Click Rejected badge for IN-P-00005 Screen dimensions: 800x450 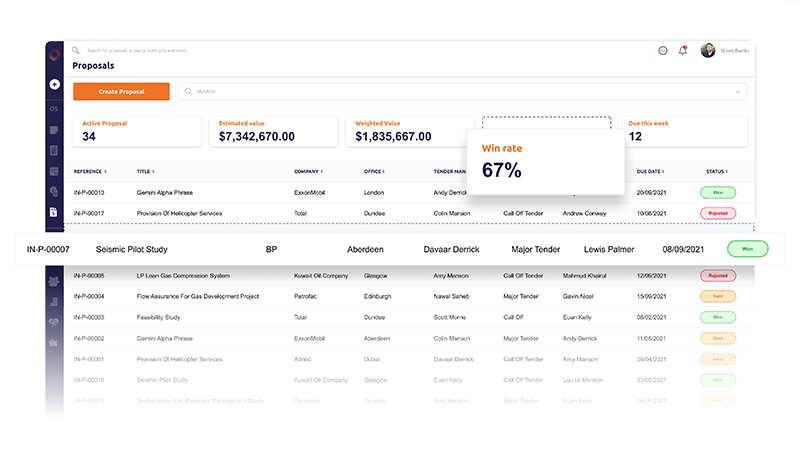tap(718, 276)
